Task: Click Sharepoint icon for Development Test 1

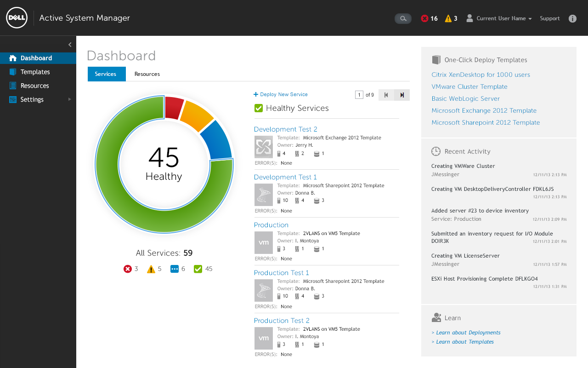Action: (264, 195)
